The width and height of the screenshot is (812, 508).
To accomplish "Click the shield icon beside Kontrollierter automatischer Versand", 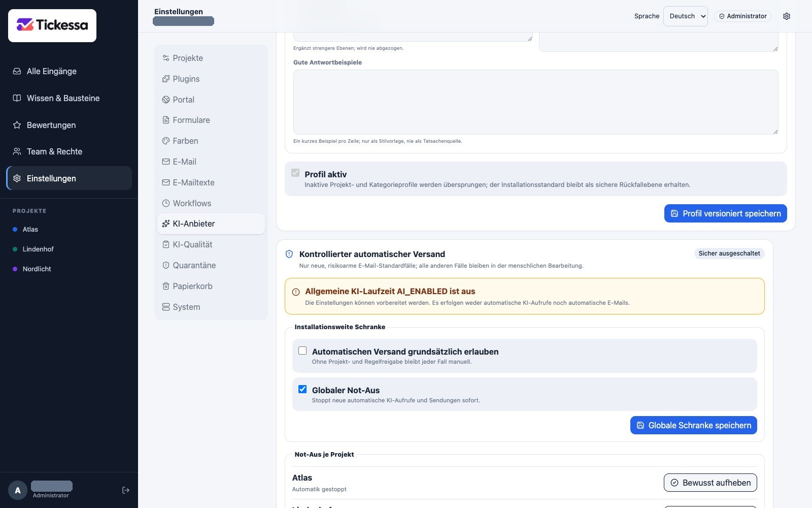I will coord(289,254).
